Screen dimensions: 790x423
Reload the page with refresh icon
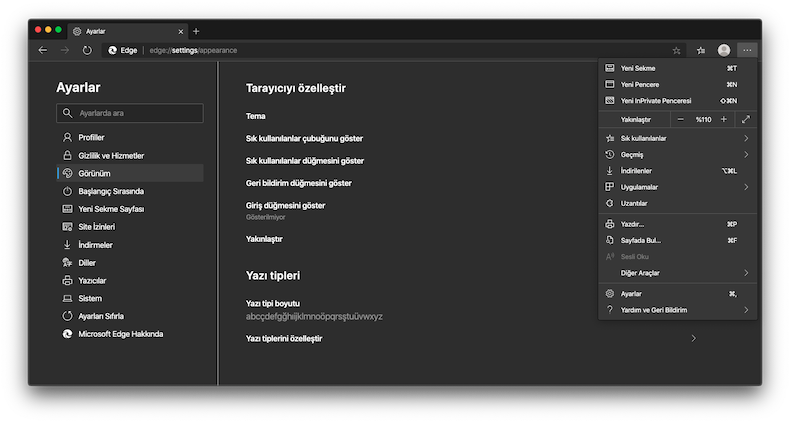click(x=87, y=50)
